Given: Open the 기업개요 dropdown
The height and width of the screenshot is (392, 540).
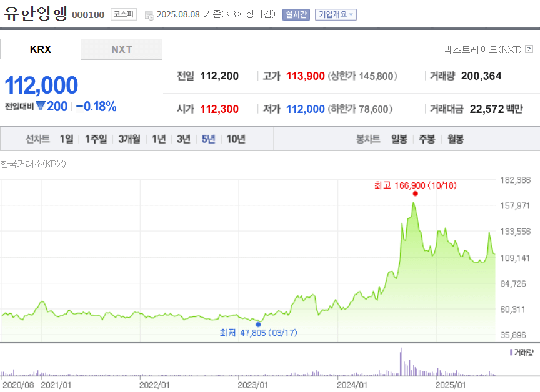Looking at the screenshot, I should coord(336,14).
